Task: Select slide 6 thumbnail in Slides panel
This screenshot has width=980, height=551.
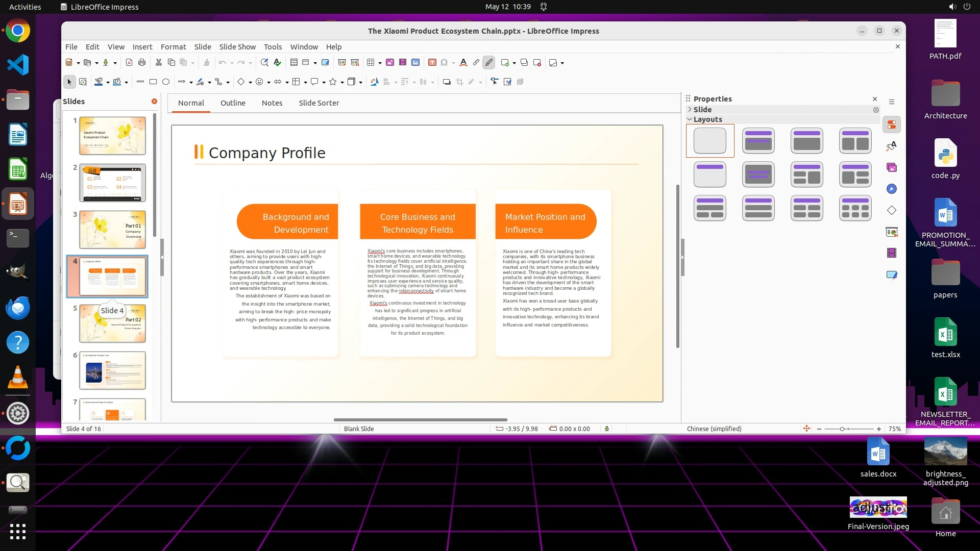Action: (112, 370)
